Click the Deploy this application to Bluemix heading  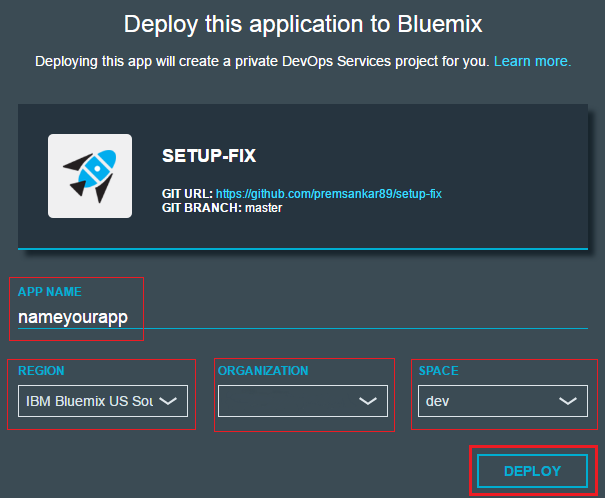point(303,24)
